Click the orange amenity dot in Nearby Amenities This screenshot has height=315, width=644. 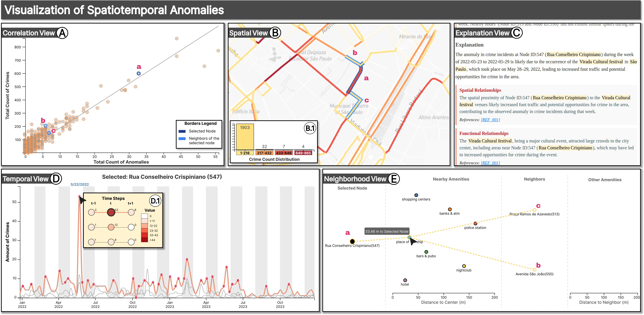point(450,209)
